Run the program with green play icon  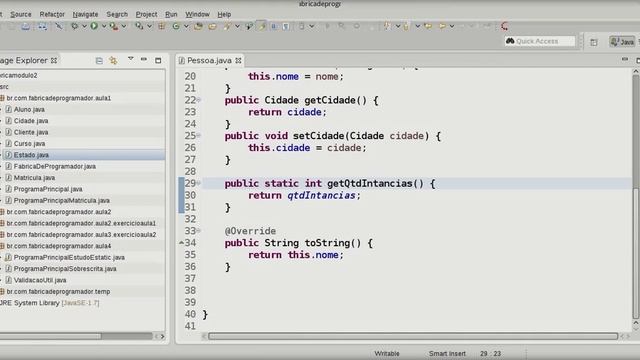click(x=94, y=26)
